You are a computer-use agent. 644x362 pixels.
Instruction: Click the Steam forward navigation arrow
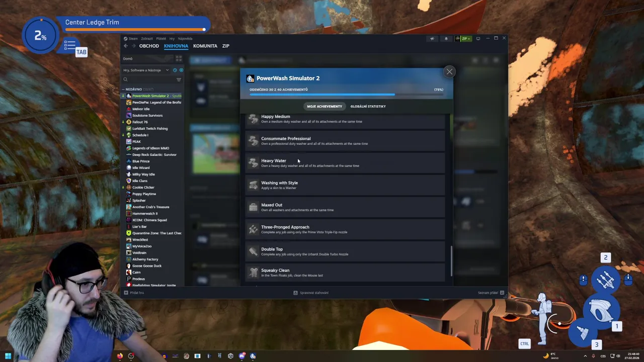coord(133,46)
